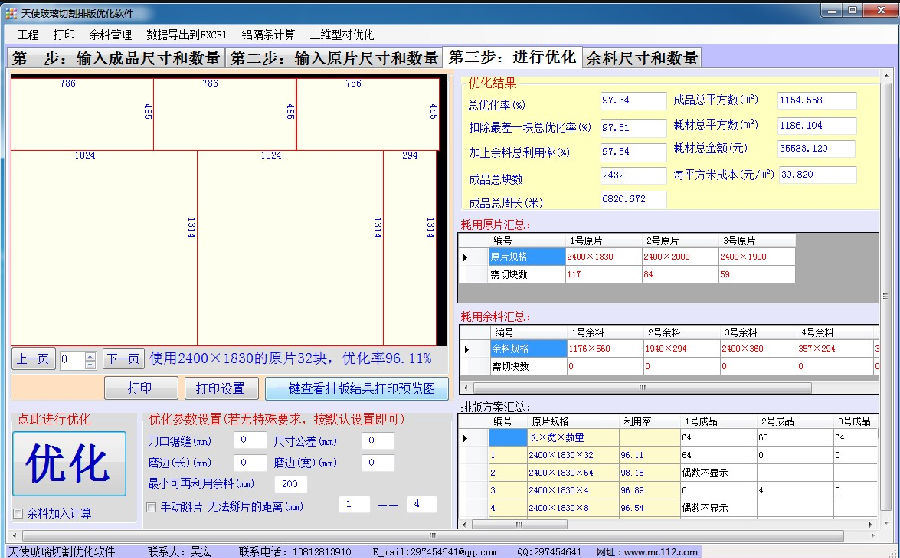Viewport: 900px width, 558px height.
Task: Click the app icon in title bar
Action: click(11, 12)
